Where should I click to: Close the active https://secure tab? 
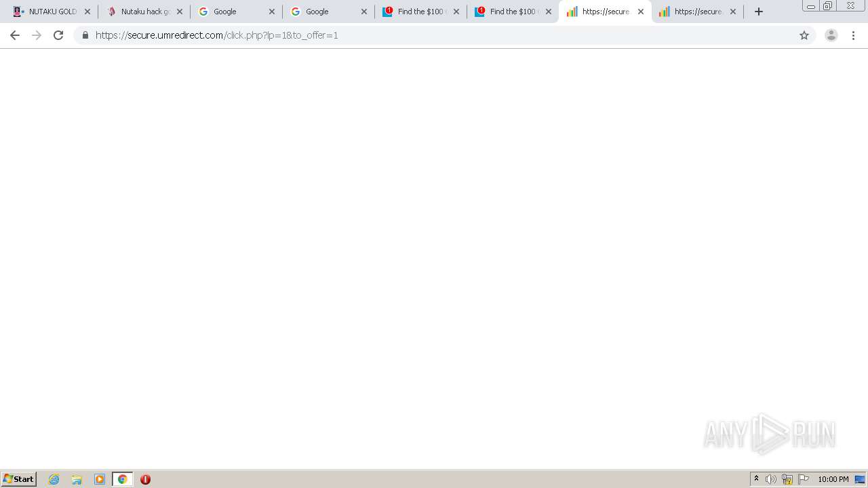641,12
